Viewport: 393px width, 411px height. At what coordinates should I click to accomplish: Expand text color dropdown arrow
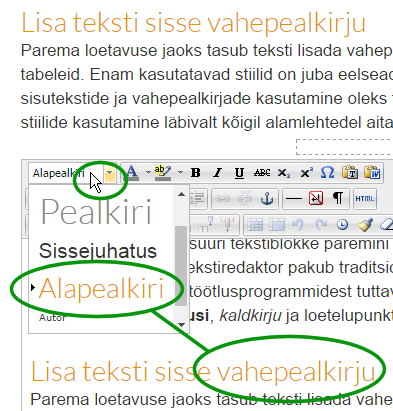pyautogui.click(x=148, y=173)
